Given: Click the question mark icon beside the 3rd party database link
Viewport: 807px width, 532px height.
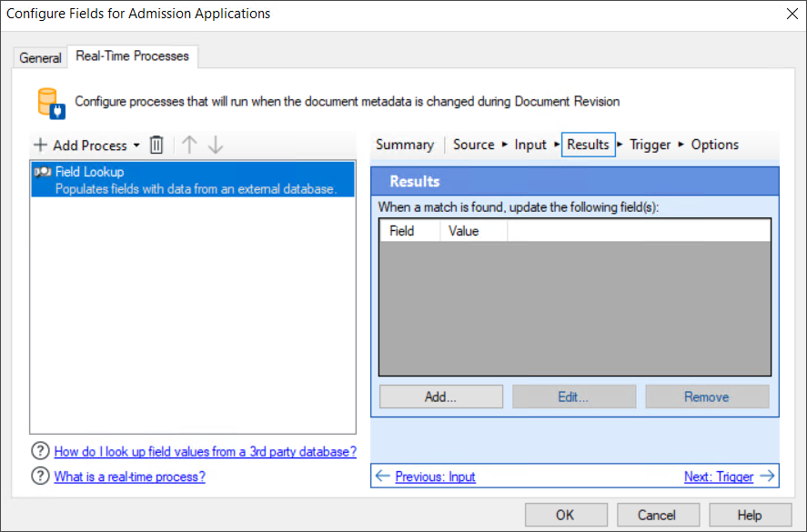Looking at the screenshot, I should click(39, 451).
